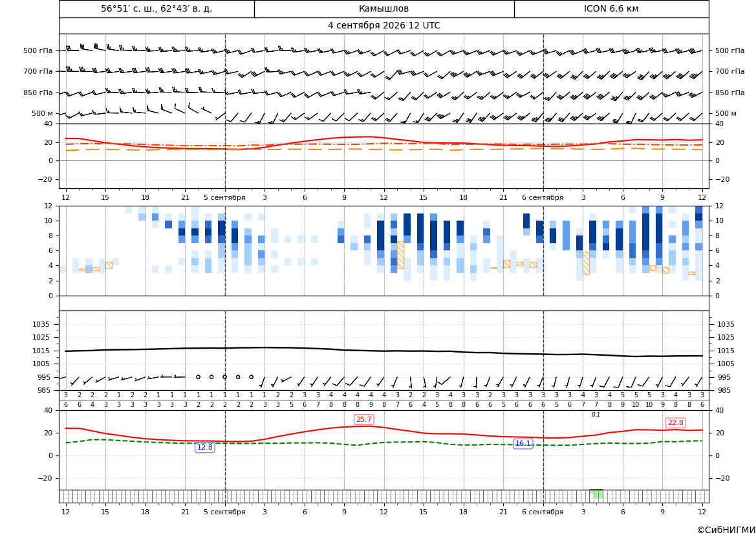Click the green precipitation bar
756x535 pixels.
pyautogui.click(x=596, y=494)
